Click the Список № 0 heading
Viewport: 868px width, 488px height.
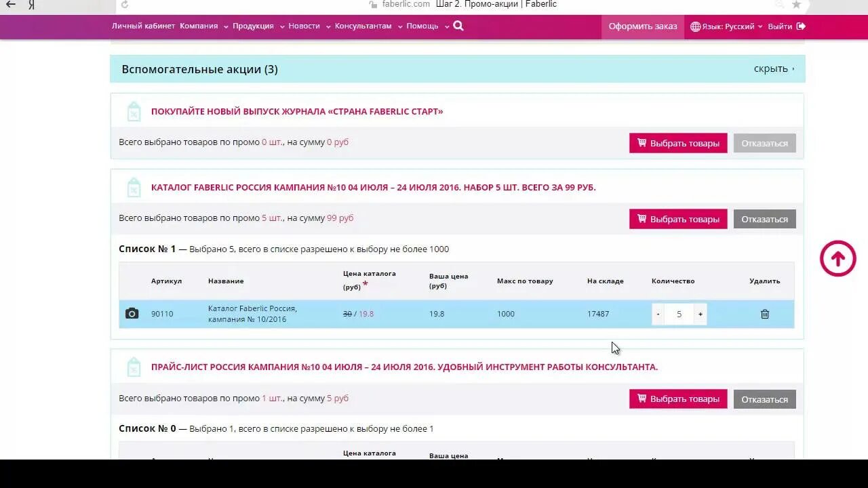coord(147,428)
